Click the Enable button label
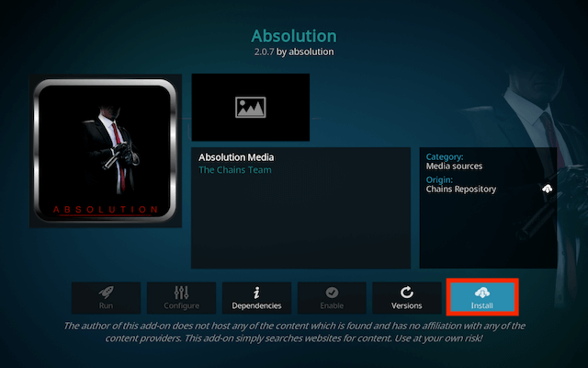Screen dimensions: 588x368 pos(332,305)
